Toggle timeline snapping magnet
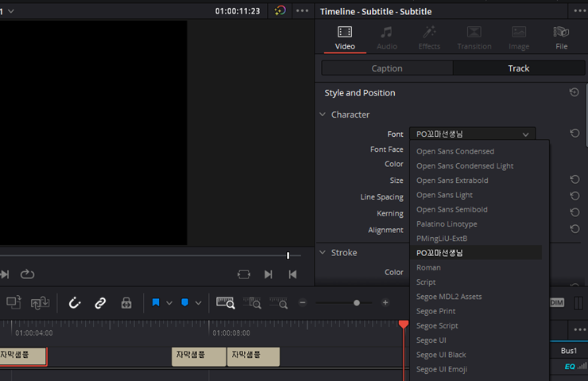Screen dimensions: 588x381 74,302
